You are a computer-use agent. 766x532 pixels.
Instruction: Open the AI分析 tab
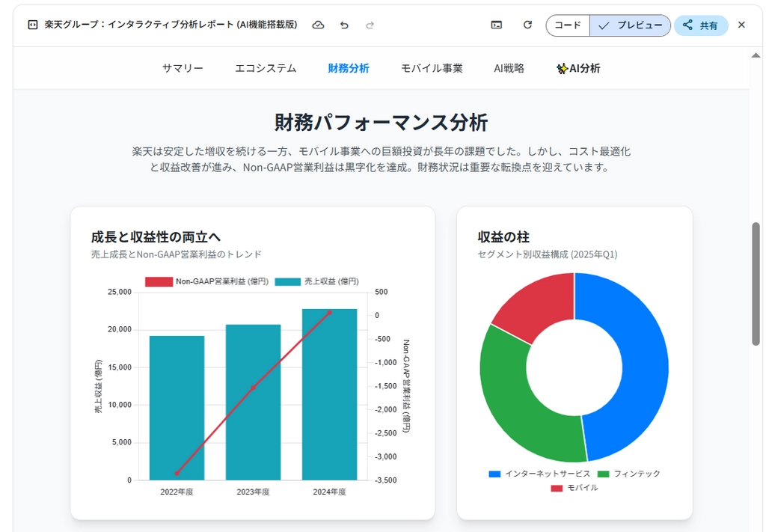(578, 68)
